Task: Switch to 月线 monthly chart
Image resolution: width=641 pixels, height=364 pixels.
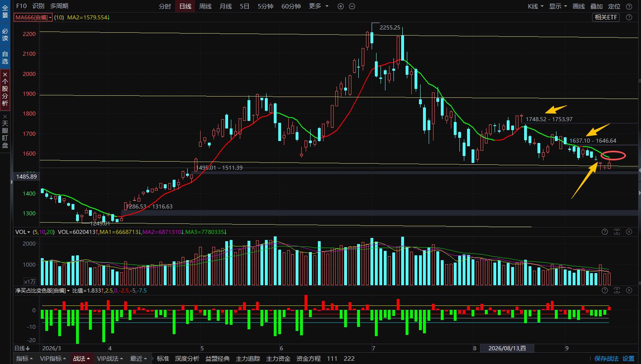Action: (226, 6)
